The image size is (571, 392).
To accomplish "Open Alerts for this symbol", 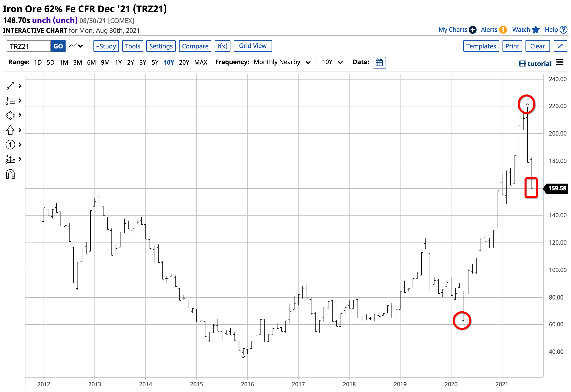I will pyautogui.click(x=494, y=30).
